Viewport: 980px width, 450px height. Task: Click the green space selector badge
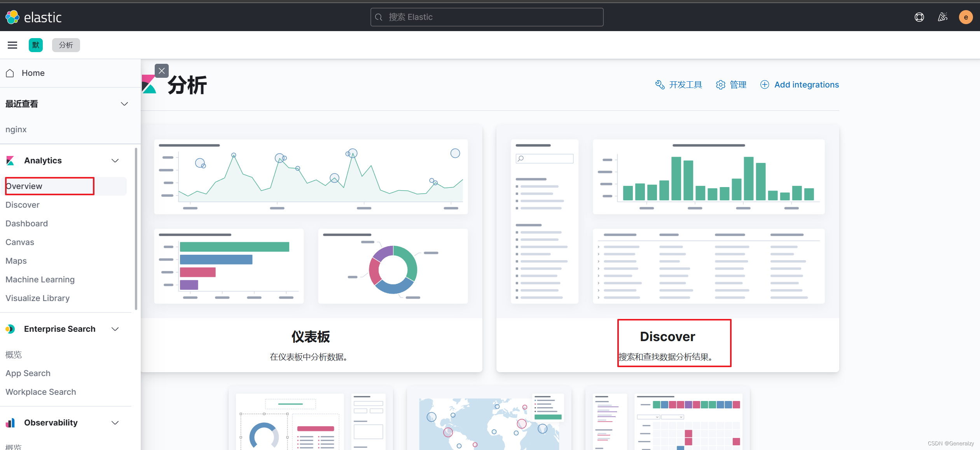[36, 45]
